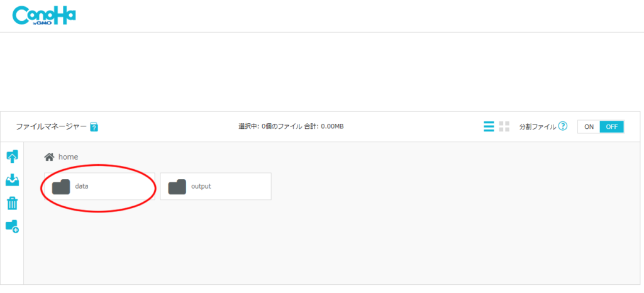Screen dimensions: 644x293
Task: Click the 分割ファイル label text
Action: [x=537, y=126]
